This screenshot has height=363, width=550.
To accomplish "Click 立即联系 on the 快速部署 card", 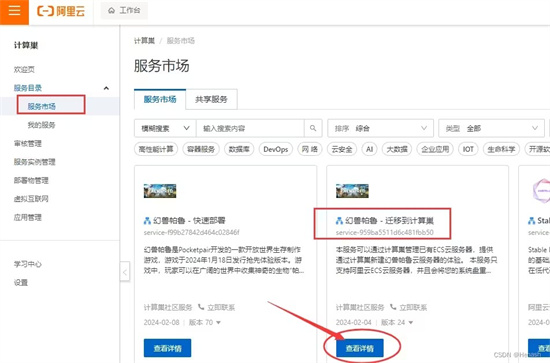I will [221, 308].
